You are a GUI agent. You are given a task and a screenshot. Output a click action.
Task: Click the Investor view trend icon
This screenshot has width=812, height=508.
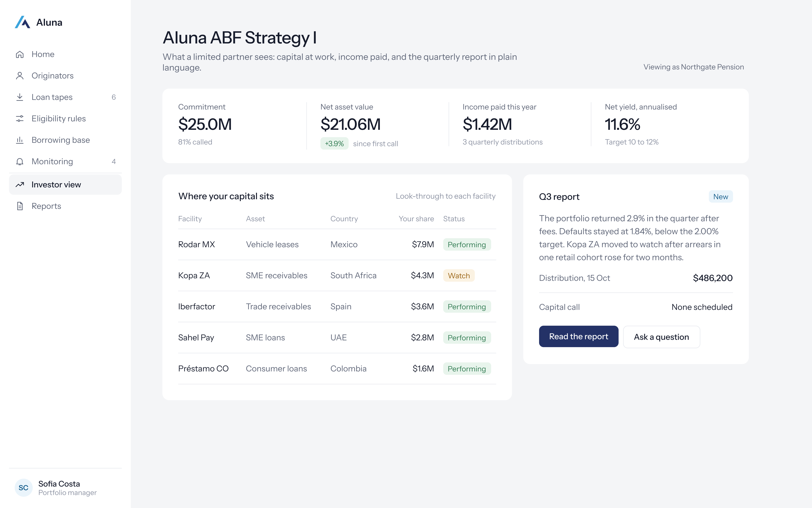click(x=20, y=184)
